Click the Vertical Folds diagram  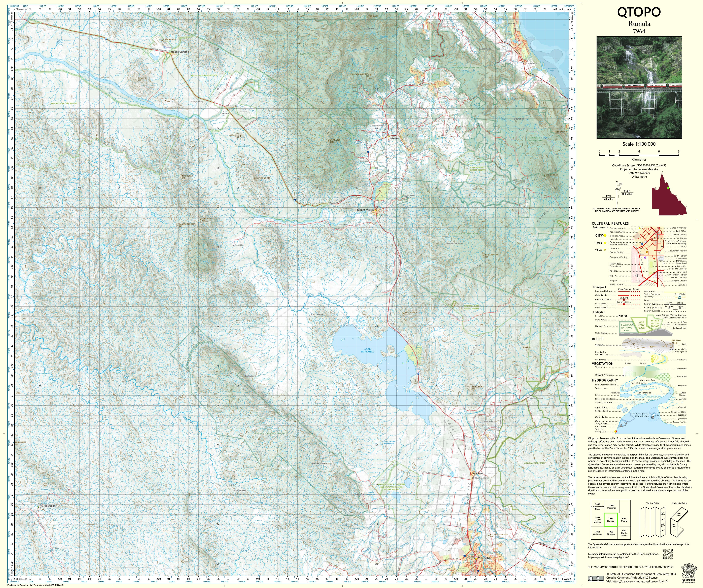click(652, 522)
